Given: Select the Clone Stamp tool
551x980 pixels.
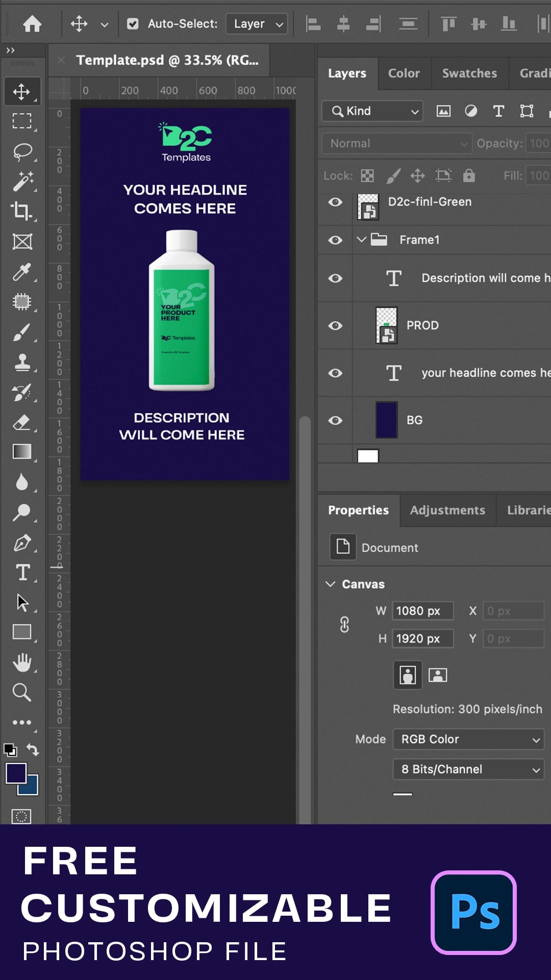Looking at the screenshot, I should [22, 362].
